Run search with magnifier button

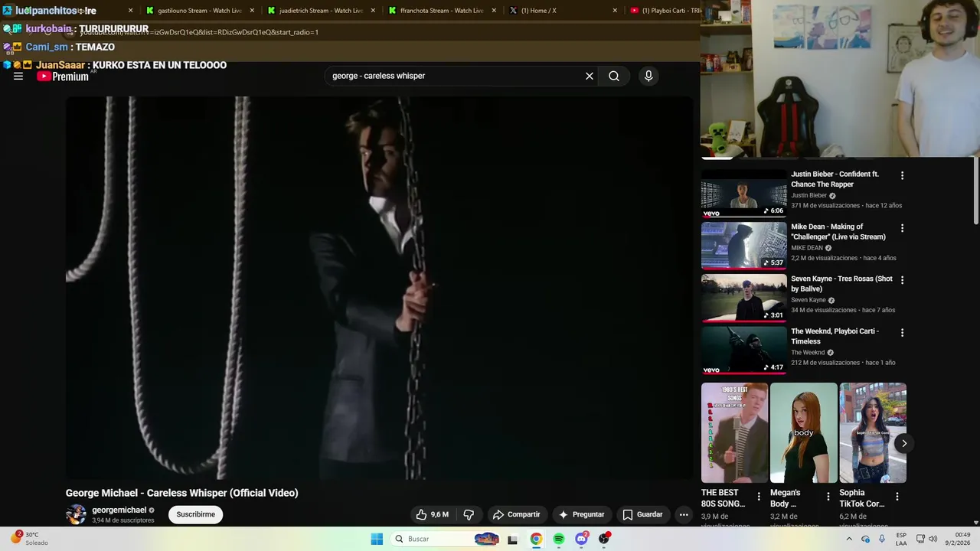(614, 76)
